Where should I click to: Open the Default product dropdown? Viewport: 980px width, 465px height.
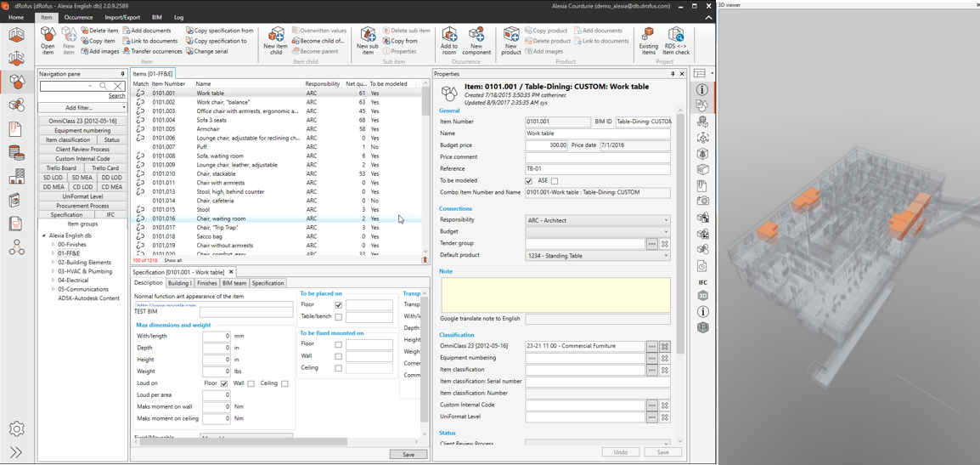(597, 256)
